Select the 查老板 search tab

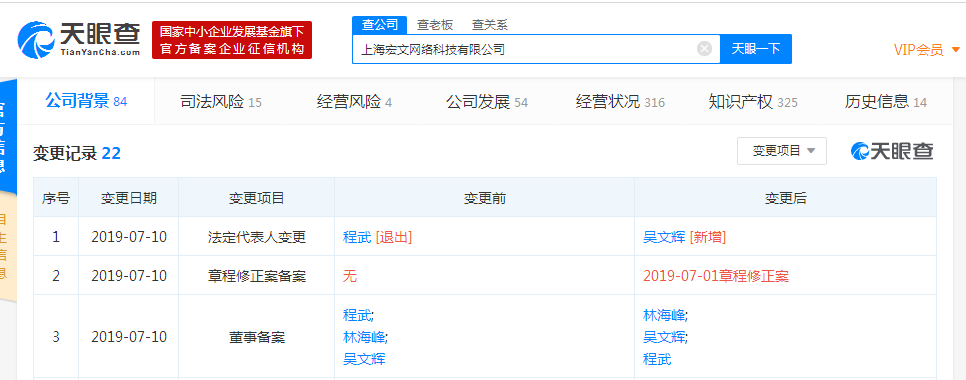(435, 25)
